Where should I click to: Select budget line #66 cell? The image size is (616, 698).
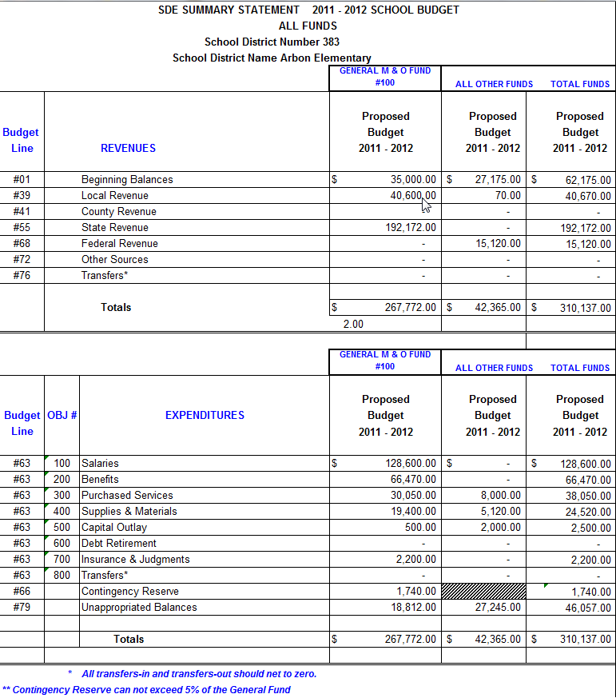point(22,592)
